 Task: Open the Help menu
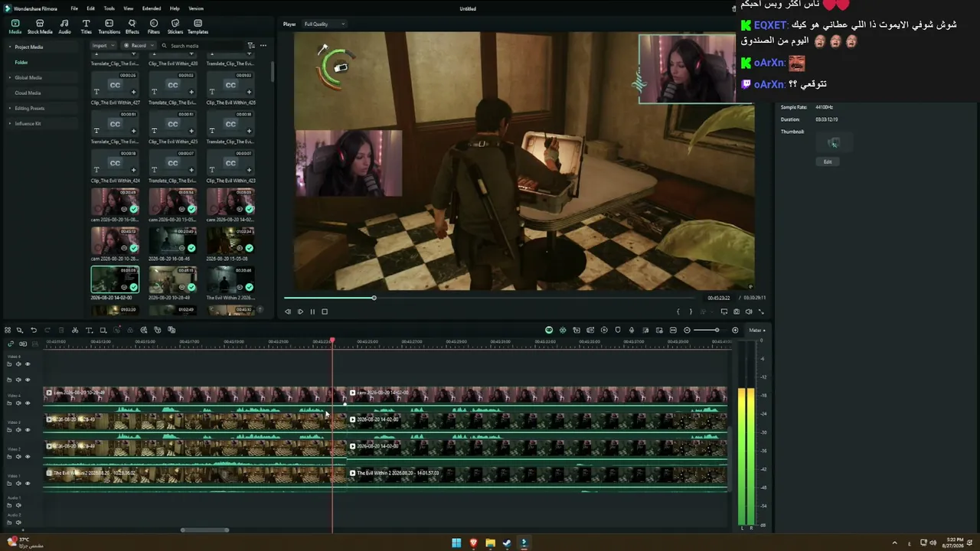tap(175, 8)
